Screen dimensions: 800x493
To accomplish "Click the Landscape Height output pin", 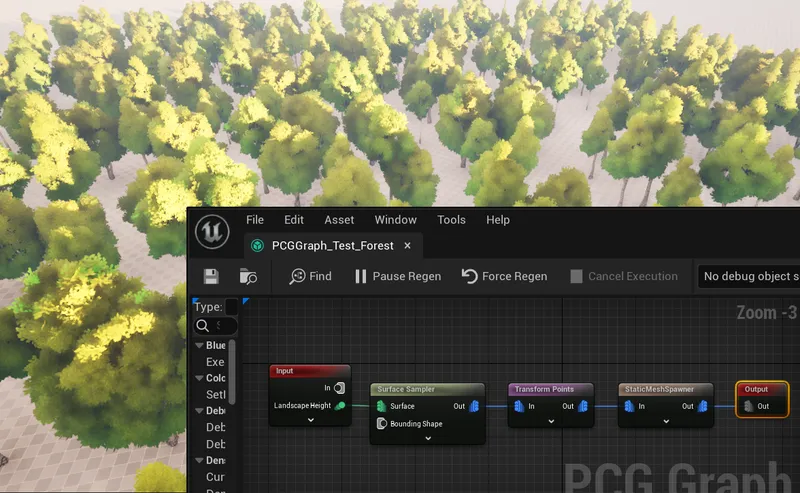I will pyautogui.click(x=340, y=406).
